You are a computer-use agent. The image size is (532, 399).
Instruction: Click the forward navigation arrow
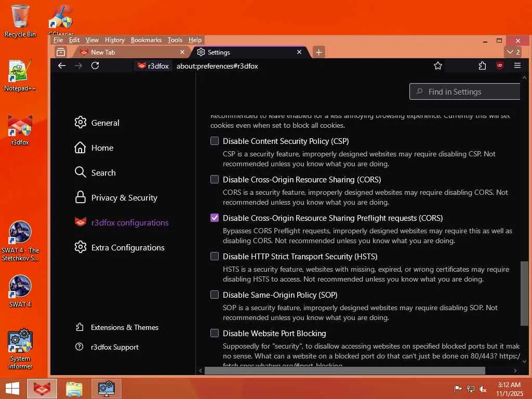point(78,66)
